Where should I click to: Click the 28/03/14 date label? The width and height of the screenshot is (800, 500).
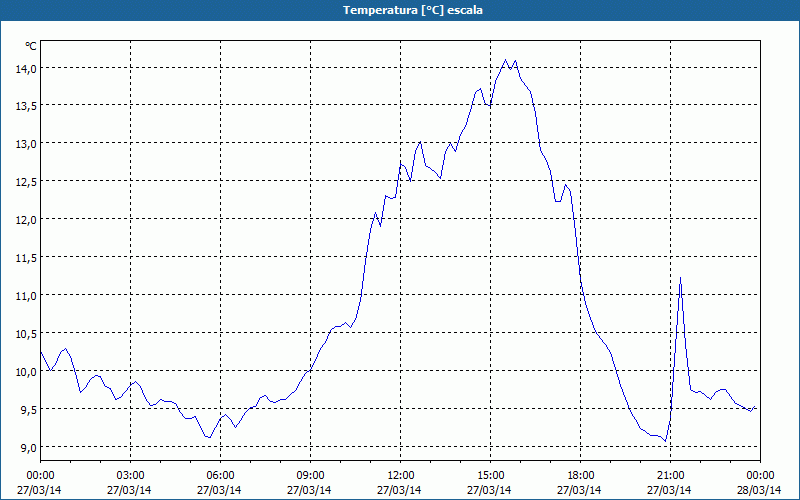[759, 490]
